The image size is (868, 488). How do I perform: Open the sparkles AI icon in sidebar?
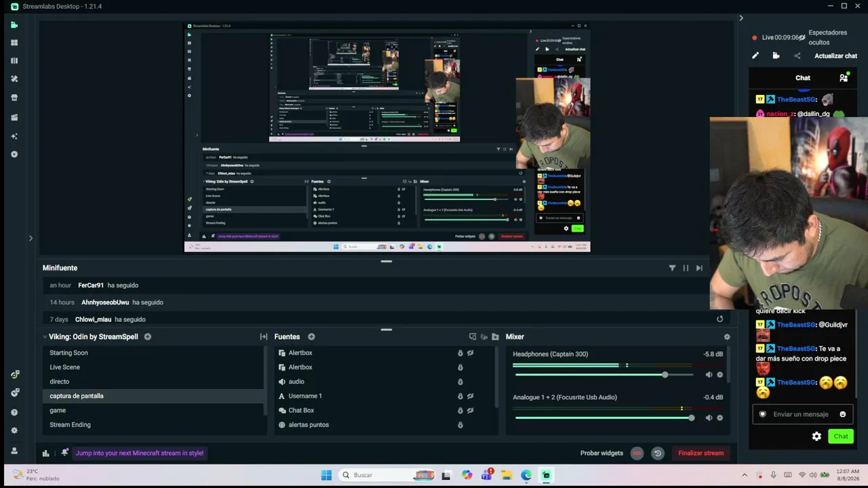pyautogui.click(x=14, y=136)
